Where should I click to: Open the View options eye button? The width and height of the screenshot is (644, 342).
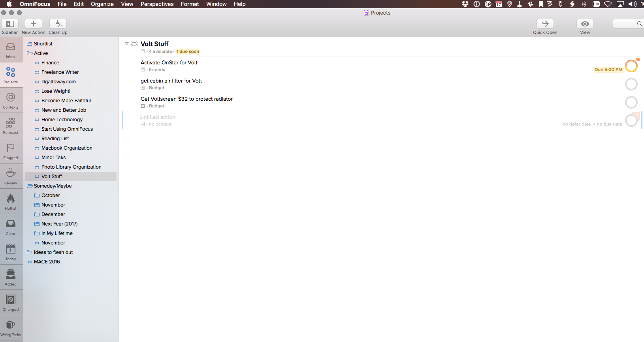[585, 24]
